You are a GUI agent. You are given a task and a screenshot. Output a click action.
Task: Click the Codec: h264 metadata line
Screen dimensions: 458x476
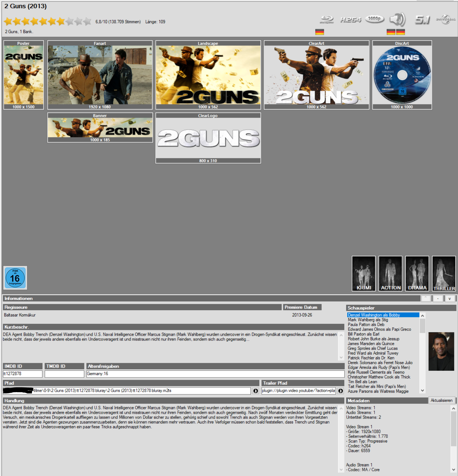click(358, 446)
